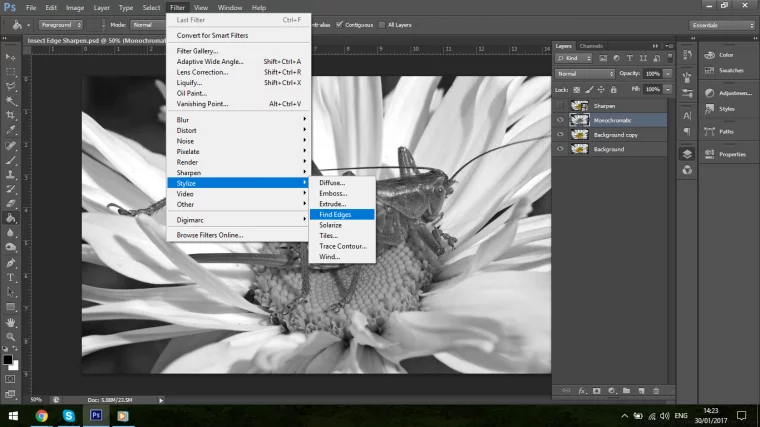Select the Horizontal Type tool
This screenshot has width=760, height=427.
[x=10, y=278]
